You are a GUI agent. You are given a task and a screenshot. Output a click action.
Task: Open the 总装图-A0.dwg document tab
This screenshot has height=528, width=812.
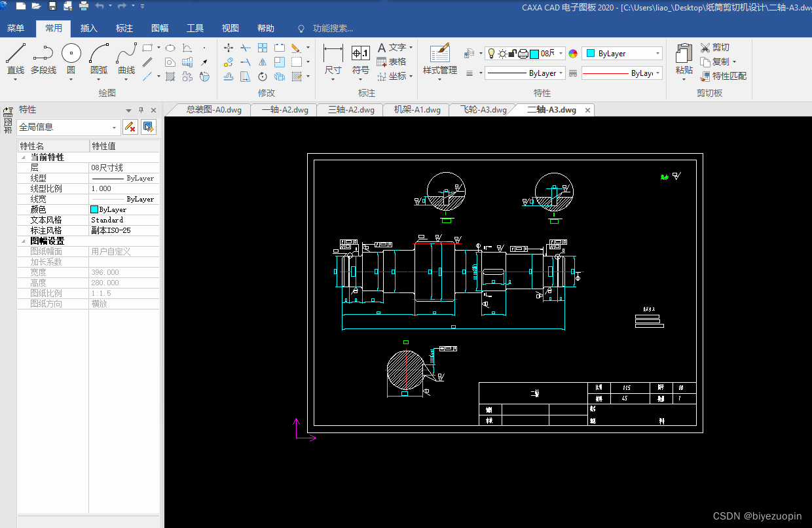pyautogui.click(x=214, y=110)
